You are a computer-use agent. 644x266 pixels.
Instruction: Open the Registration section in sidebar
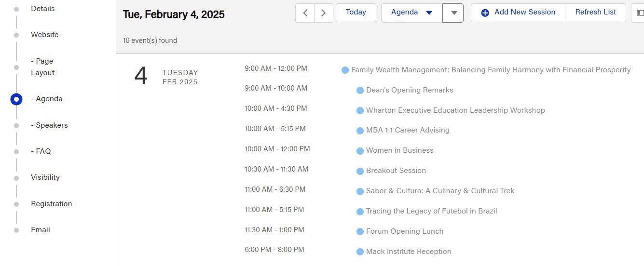click(52, 204)
